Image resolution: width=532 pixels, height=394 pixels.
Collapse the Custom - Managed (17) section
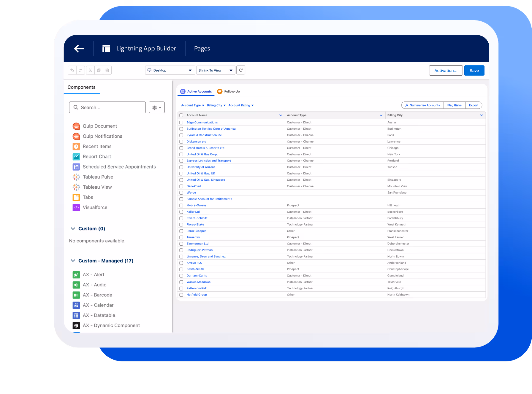73,261
